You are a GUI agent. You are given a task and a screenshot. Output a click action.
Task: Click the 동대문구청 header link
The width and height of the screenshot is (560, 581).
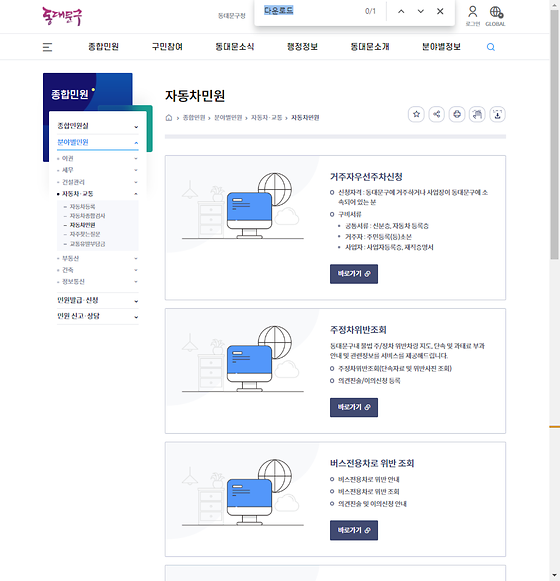pyautogui.click(x=232, y=16)
